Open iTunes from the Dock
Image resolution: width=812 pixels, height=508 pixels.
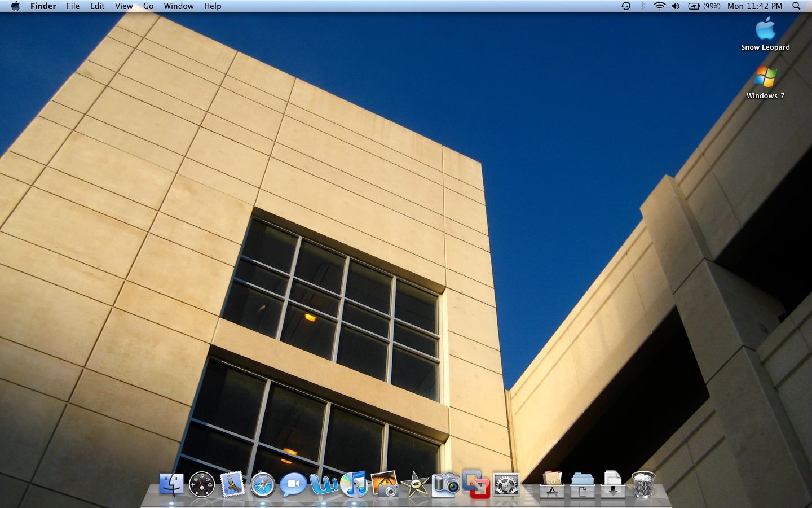tap(354, 484)
